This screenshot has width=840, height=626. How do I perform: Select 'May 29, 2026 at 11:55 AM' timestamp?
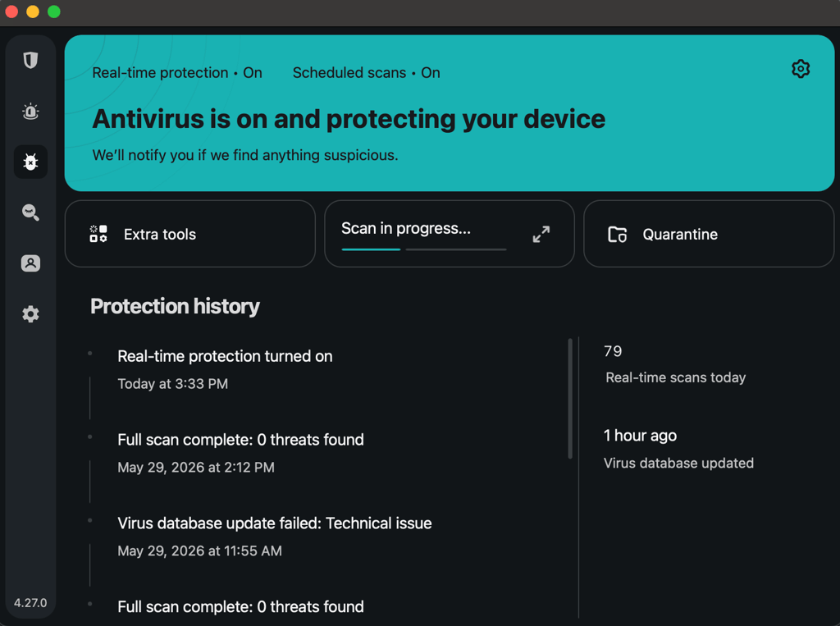coord(200,551)
